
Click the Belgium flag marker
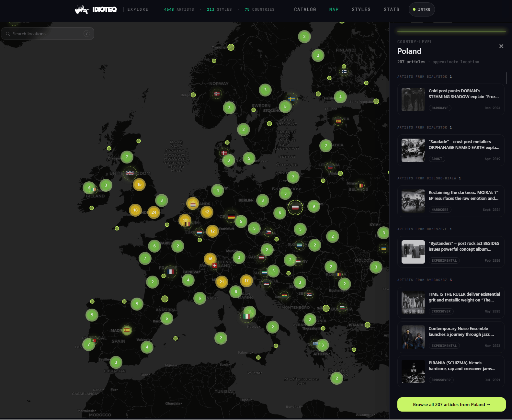pos(187,224)
